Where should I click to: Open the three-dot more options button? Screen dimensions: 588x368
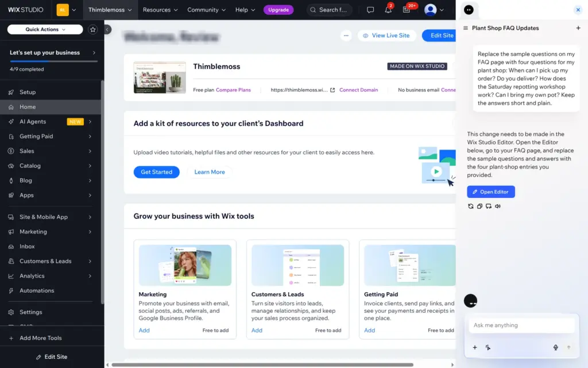click(346, 36)
